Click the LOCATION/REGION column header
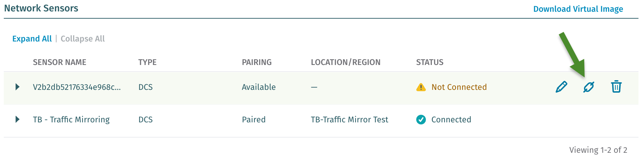The width and height of the screenshot is (644, 159). coord(345,62)
